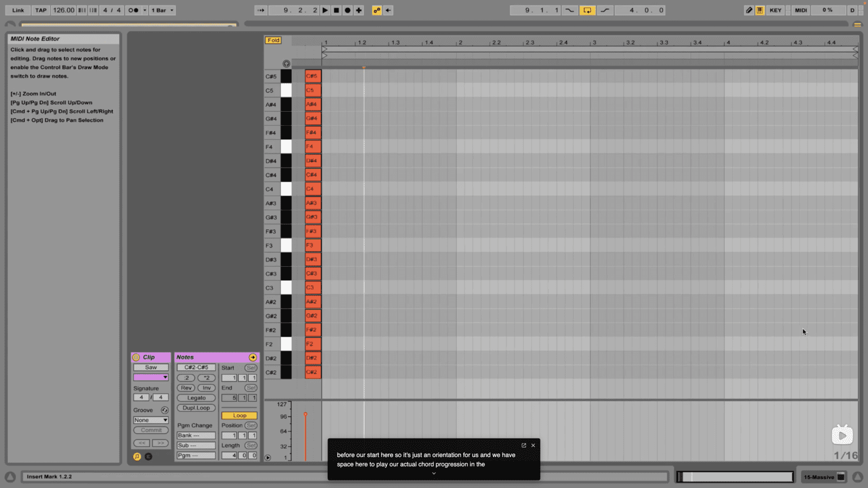The height and width of the screenshot is (488, 868).
Task: Click the Phase Nudge Up icon
Action: pos(93,10)
